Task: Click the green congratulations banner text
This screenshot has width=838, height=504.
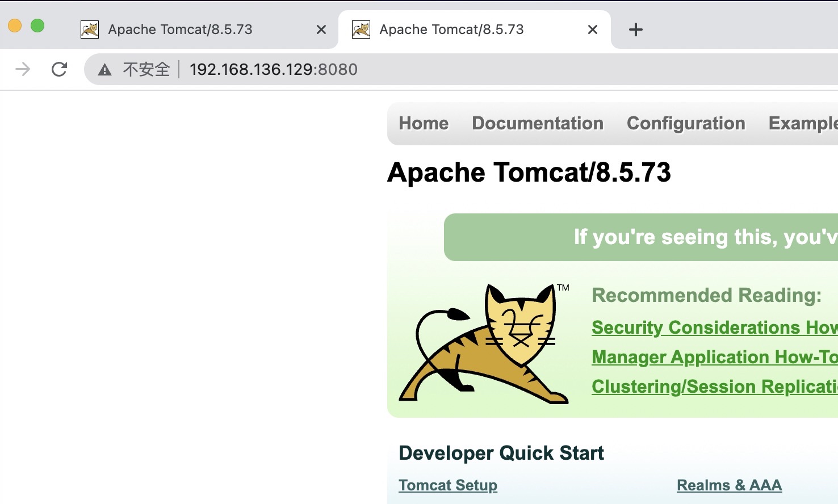Action: tap(706, 237)
